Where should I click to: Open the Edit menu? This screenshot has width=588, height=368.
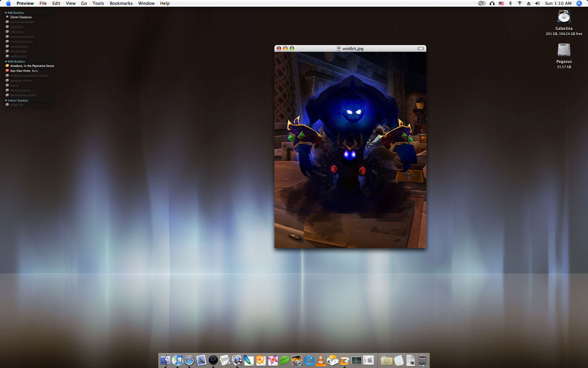tap(56, 3)
